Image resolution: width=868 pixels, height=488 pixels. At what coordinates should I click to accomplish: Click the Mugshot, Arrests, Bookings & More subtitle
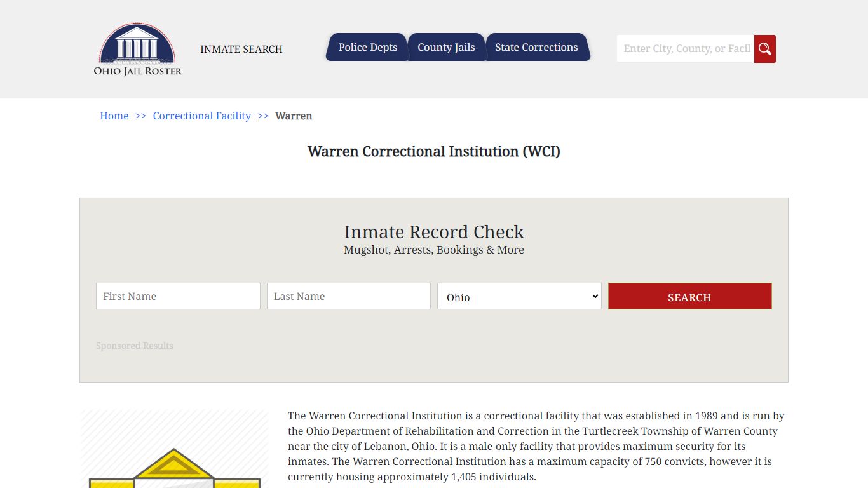point(434,250)
